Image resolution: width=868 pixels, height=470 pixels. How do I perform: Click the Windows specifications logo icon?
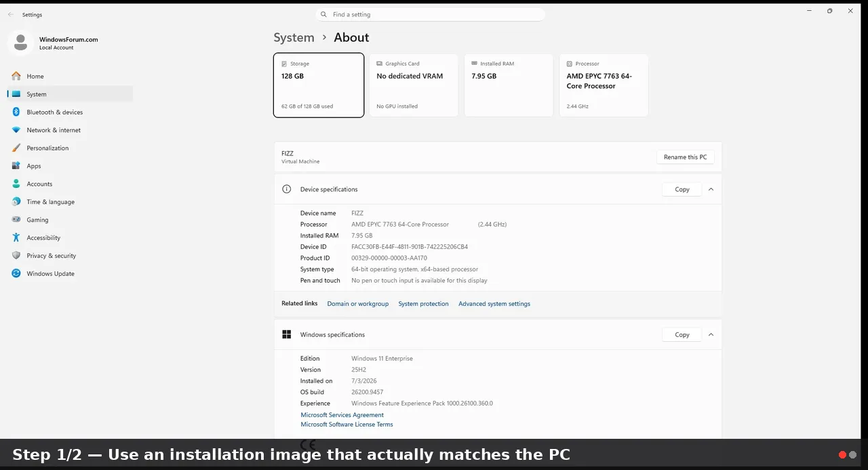287,334
